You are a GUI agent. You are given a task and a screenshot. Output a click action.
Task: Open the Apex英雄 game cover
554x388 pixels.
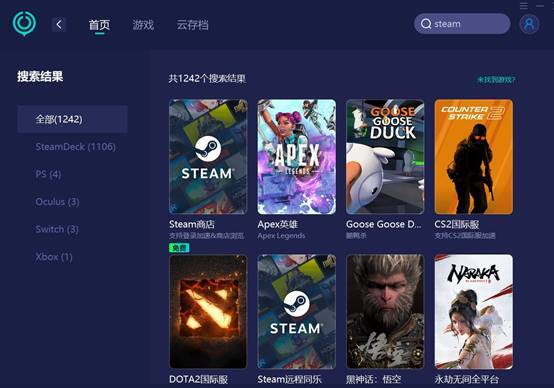pyautogui.click(x=297, y=157)
